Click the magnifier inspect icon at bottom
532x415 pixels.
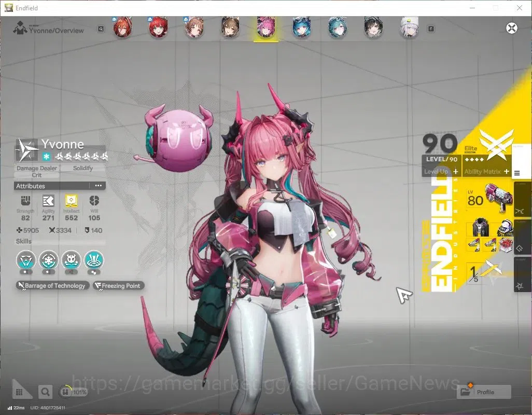pos(45,392)
